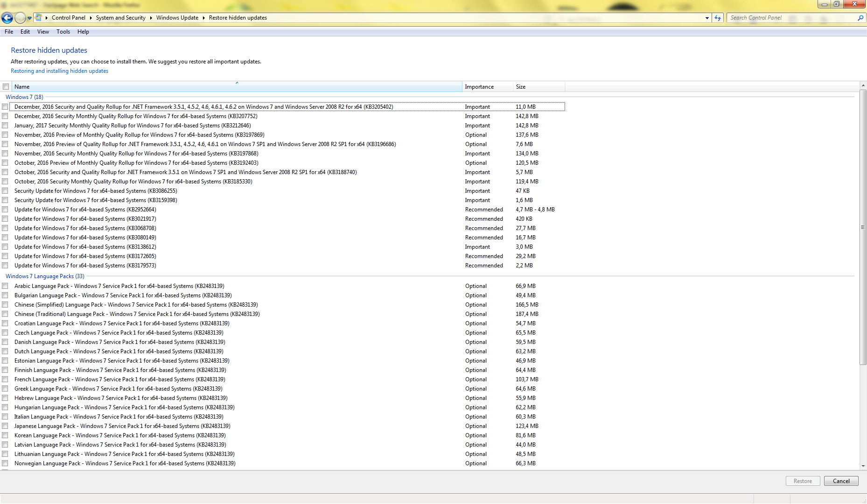Check the KB3207752 December rollup checkbox
867x504 pixels.
point(5,116)
